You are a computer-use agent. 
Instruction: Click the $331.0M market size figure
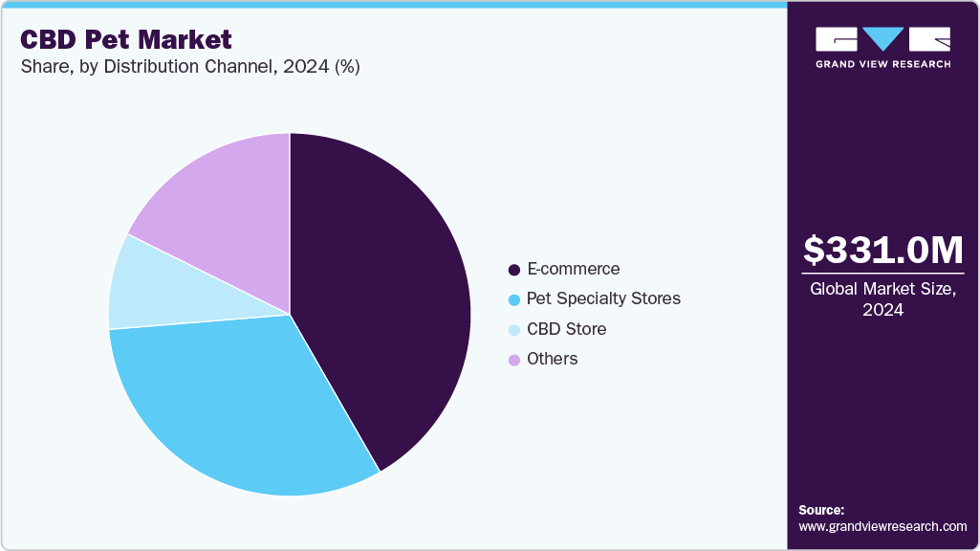(x=883, y=252)
